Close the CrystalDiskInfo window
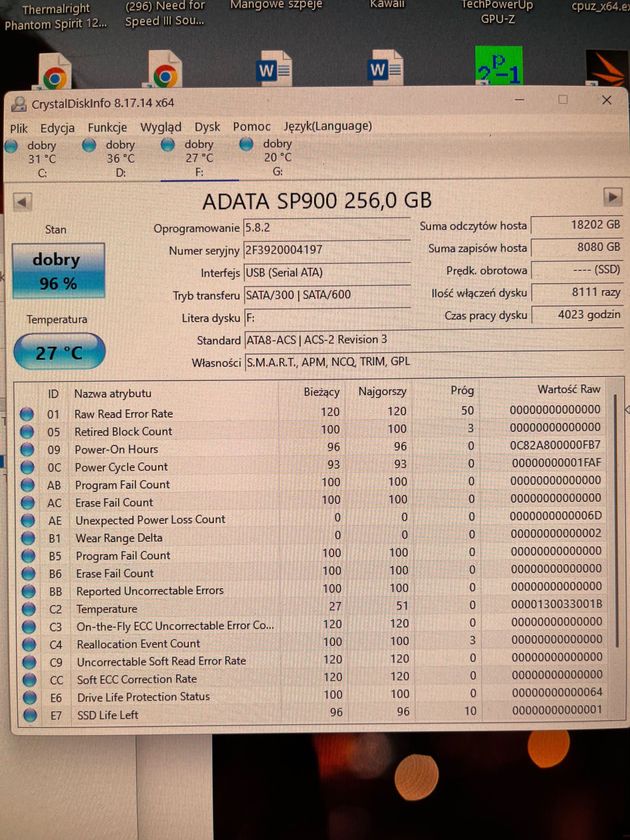The image size is (630, 840). 606,100
